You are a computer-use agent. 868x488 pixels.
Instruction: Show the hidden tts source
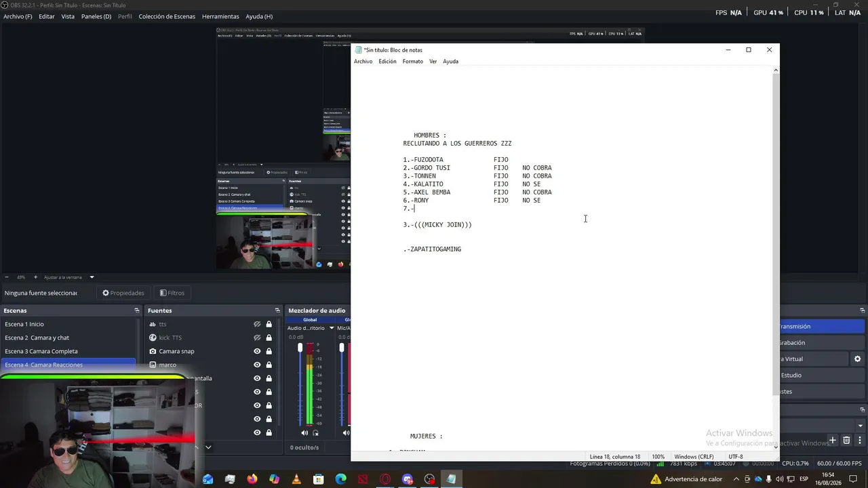[x=257, y=324]
